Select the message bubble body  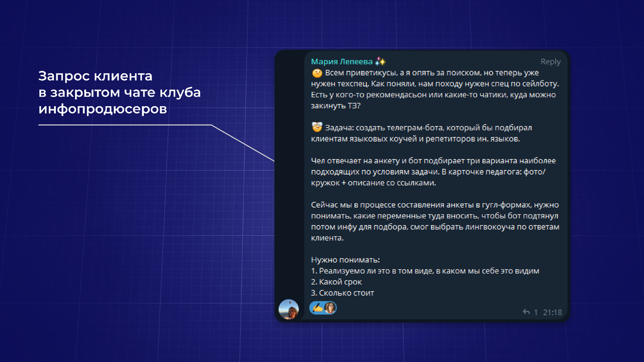(x=429, y=188)
